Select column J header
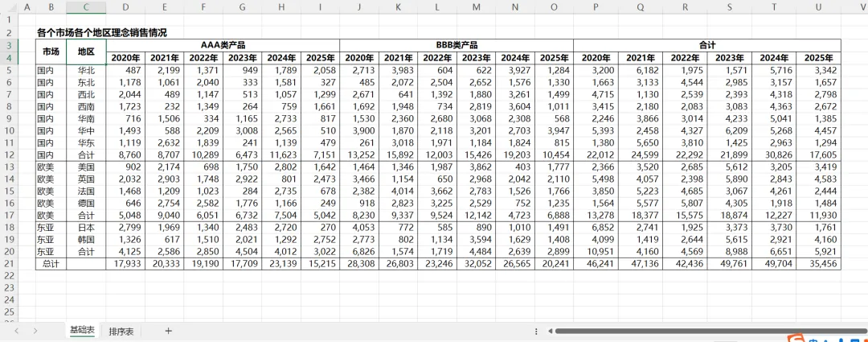Screen dimensions: 868x342 tap(359, 7)
